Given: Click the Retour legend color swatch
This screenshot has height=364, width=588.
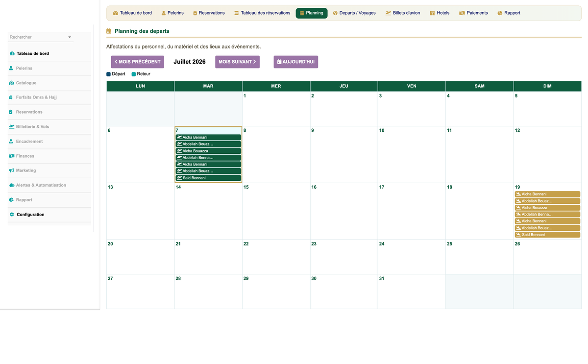Looking at the screenshot, I should (134, 74).
